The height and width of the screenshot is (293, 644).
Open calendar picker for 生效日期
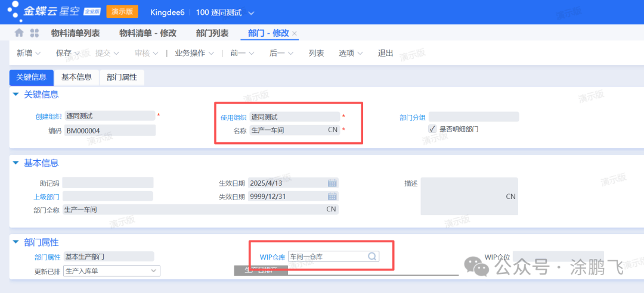pos(333,183)
